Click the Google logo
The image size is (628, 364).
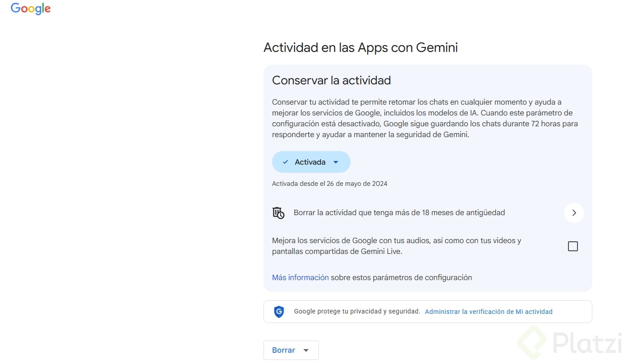(31, 9)
